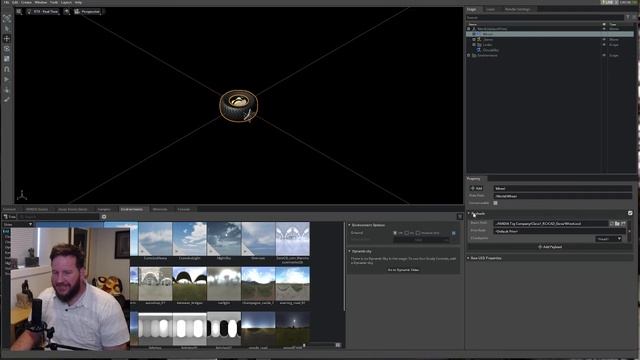This screenshot has height=360, width=640.
Task: Open the folder browse icon beside Asset Path
Action: click(x=617, y=224)
